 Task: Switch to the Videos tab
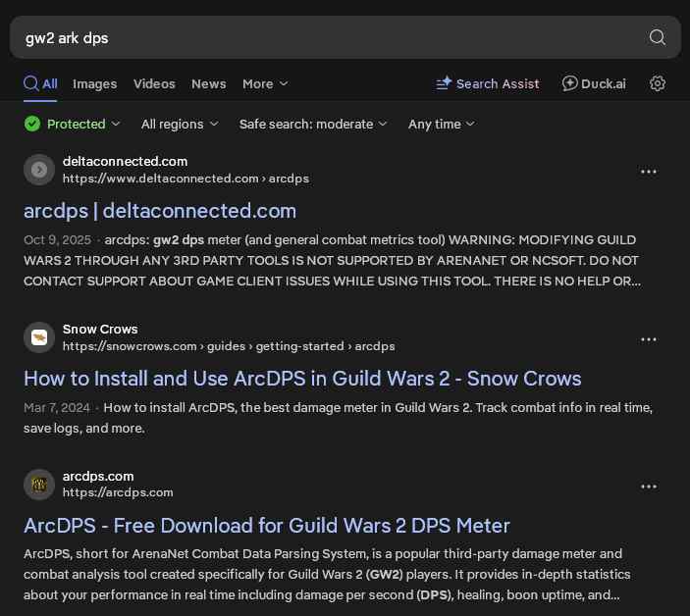click(154, 83)
